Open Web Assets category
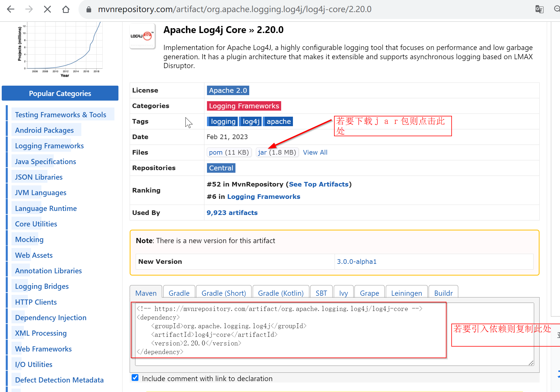This screenshot has width=560, height=392. coord(34,255)
